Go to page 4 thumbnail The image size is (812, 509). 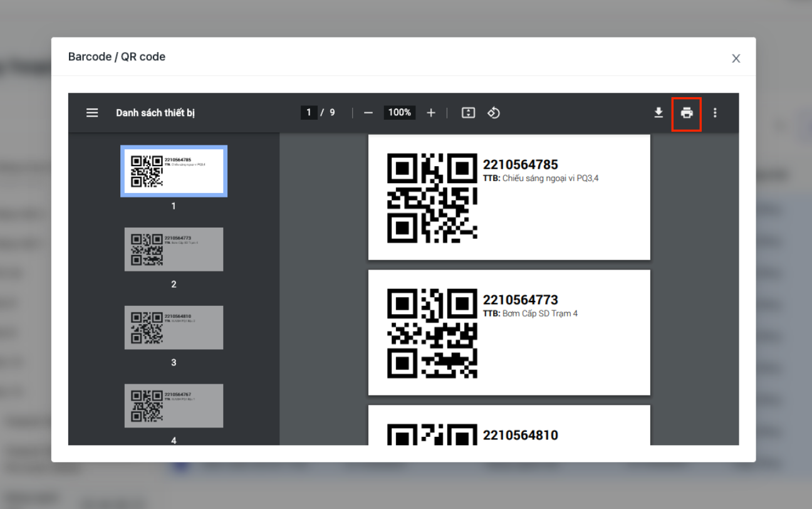[174, 406]
